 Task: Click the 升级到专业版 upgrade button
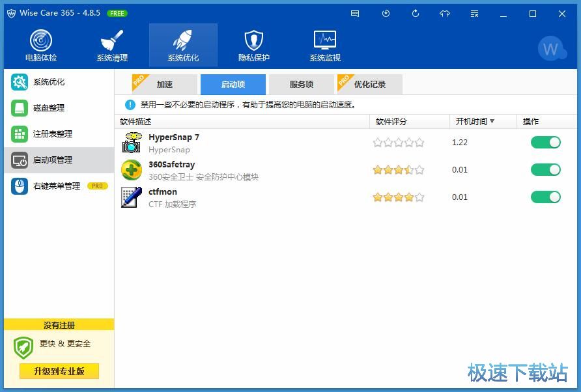pyautogui.click(x=59, y=371)
